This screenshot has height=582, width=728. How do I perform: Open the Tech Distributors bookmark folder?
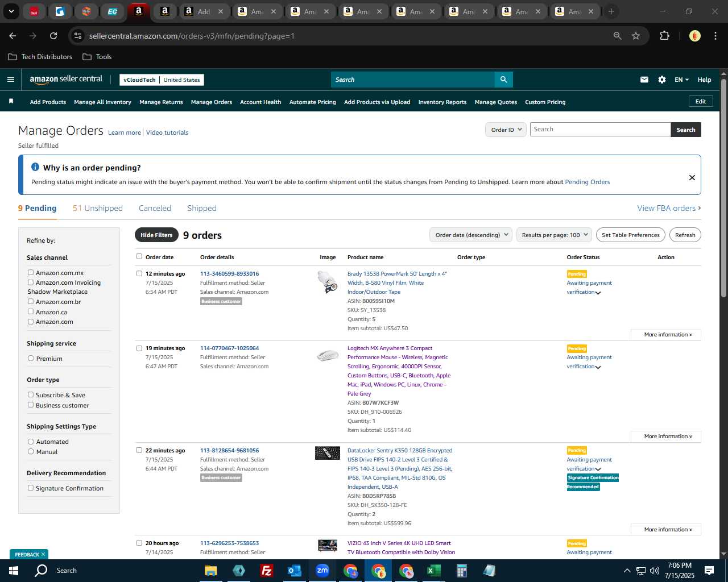(x=40, y=57)
